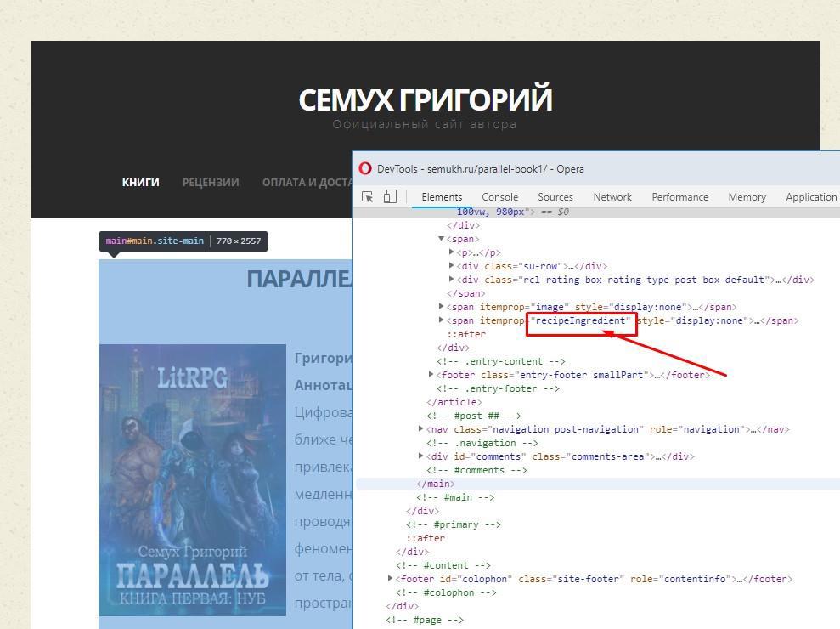Expand the footer id="colophon" node
The height and width of the screenshot is (629, 840).
tap(391, 579)
